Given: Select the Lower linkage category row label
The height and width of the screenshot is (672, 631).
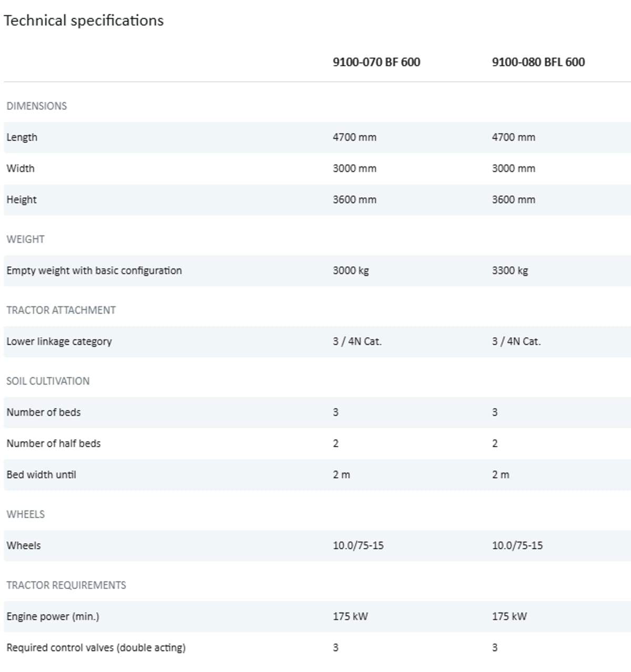Looking at the screenshot, I should point(59,342).
